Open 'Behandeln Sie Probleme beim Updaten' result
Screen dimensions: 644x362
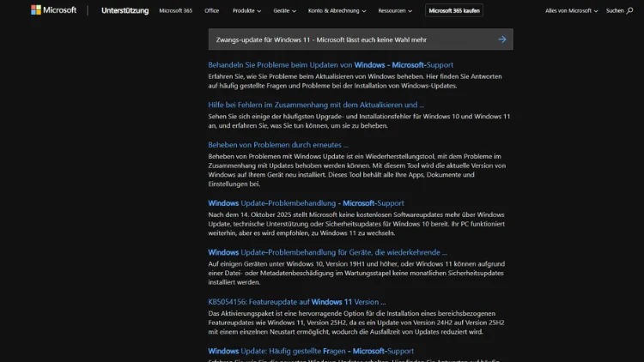pyautogui.click(x=331, y=65)
